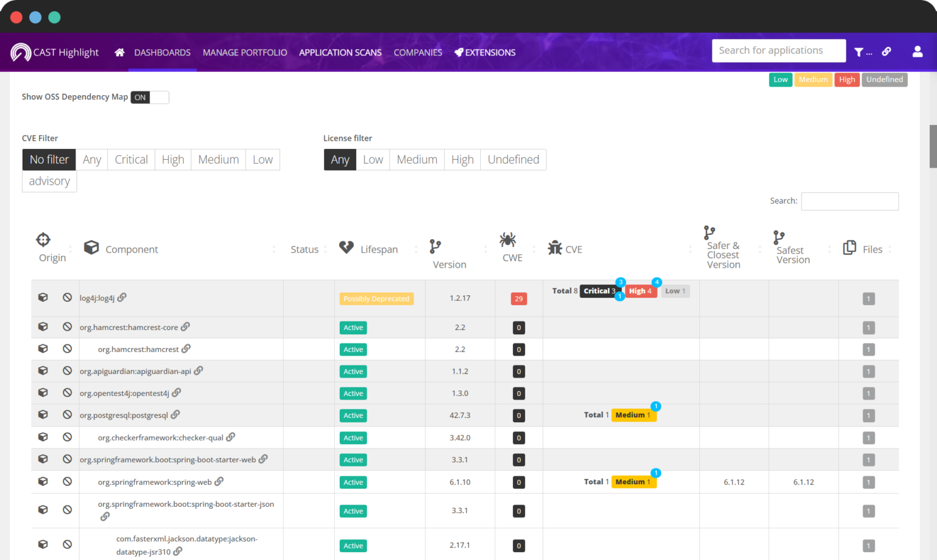The height and width of the screenshot is (560, 937).
Task: Open the log4j:log4j component link icon
Action: pyautogui.click(x=122, y=297)
